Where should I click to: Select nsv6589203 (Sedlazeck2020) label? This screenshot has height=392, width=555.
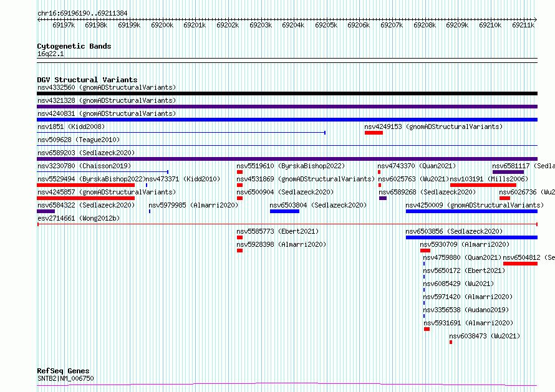coord(86,153)
